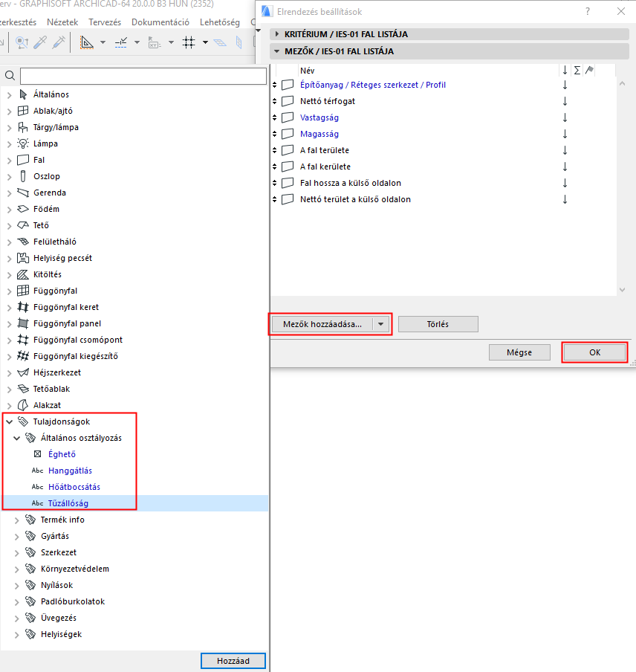
Task: Toggle sort arrow for A fal kerülete row
Action: (565, 167)
